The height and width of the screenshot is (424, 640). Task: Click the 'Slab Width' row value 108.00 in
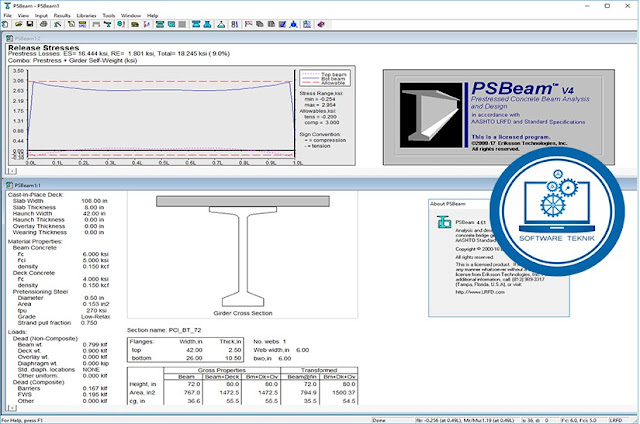94,201
